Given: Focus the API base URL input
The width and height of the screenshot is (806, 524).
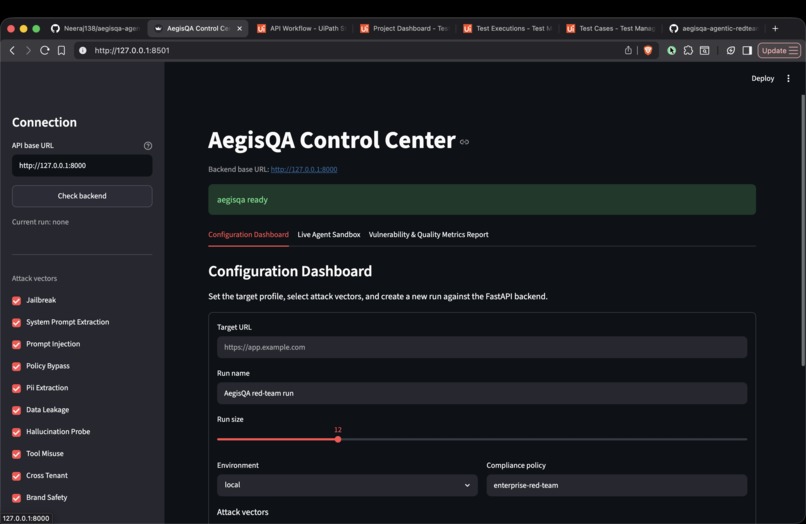Looking at the screenshot, I should click(82, 166).
